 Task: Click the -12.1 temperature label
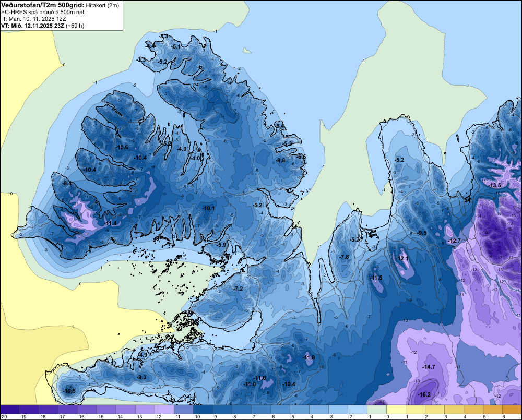(x=401, y=259)
